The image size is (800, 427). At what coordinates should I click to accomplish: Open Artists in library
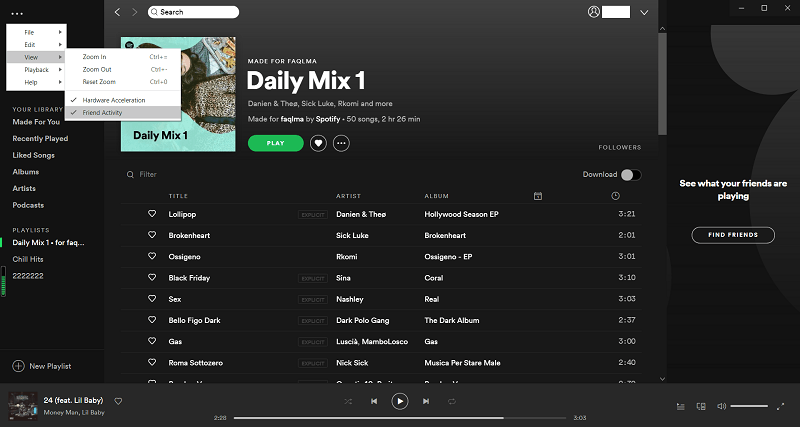pyautogui.click(x=24, y=188)
